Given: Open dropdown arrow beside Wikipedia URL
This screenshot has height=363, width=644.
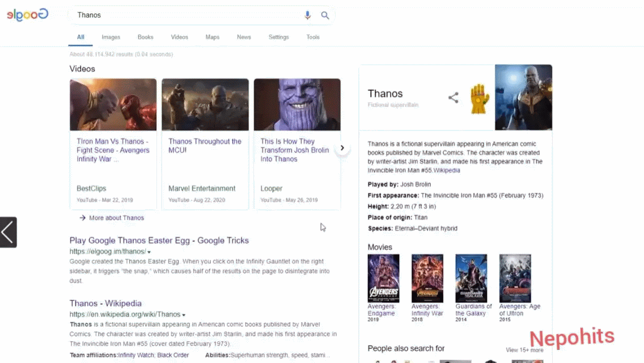Looking at the screenshot, I should click(x=184, y=315).
